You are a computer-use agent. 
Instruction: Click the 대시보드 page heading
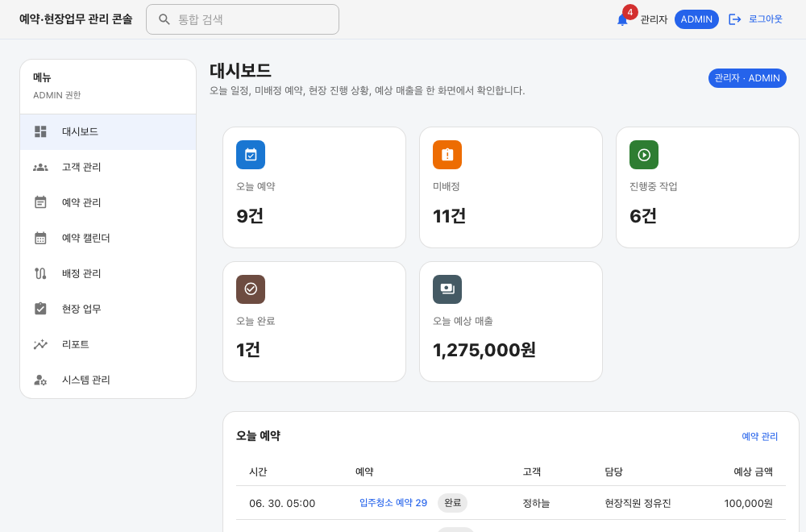(x=240, y=70)
